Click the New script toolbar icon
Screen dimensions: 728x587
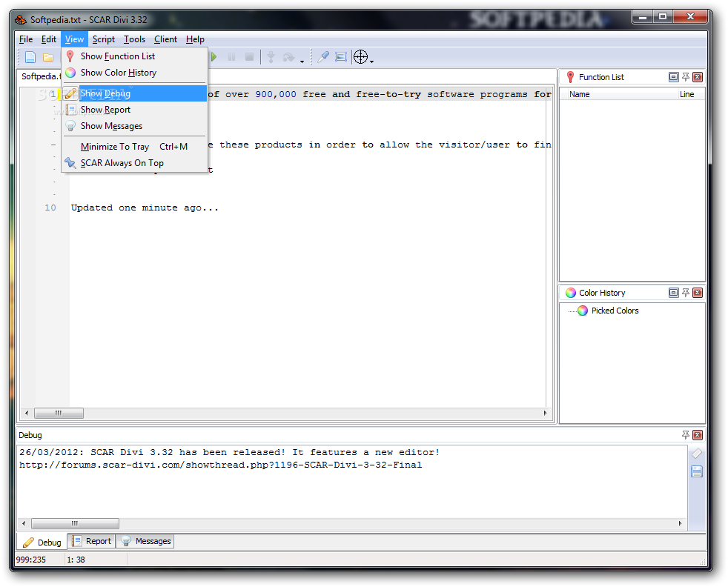(x=30, y=57)
